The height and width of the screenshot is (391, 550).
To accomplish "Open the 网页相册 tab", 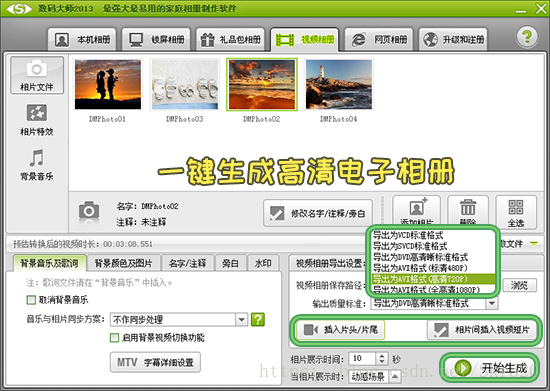I will tap(379, 39).
